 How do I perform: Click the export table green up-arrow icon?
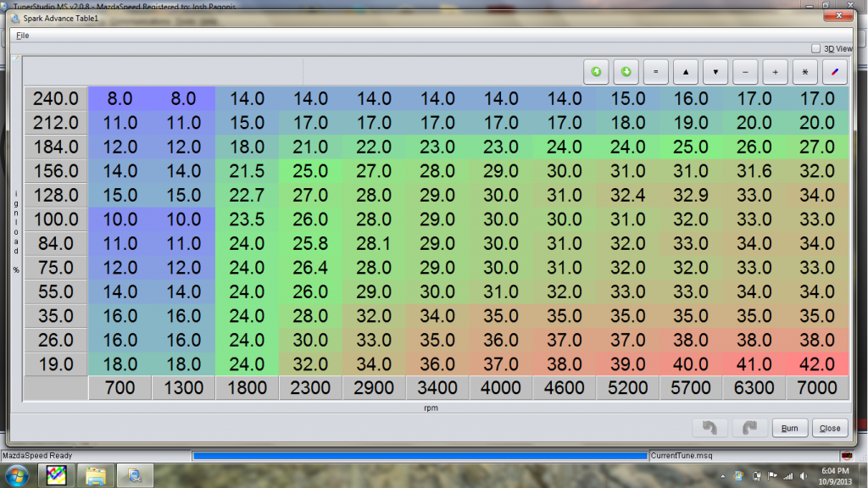click(596, 72)
